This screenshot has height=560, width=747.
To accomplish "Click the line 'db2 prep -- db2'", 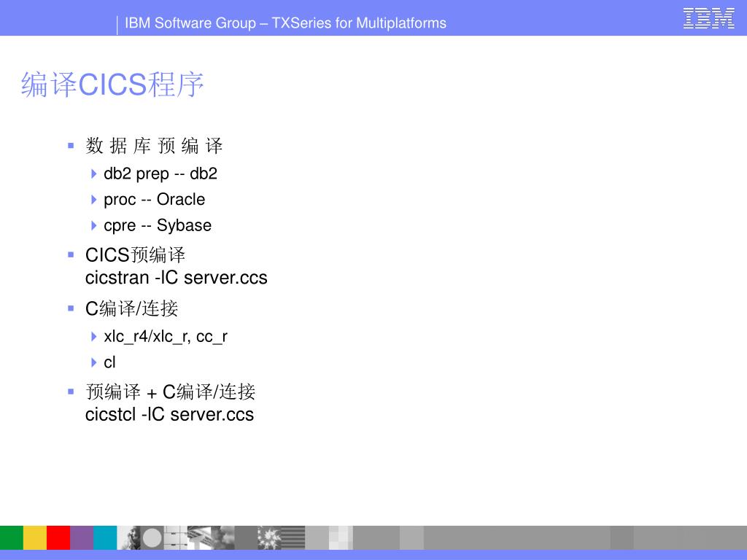I will [x=160, y=174].
